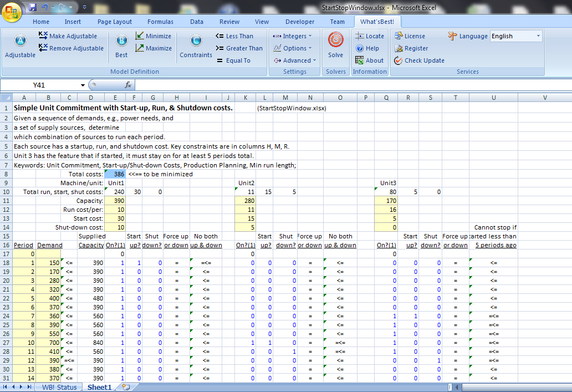The height and width of the screenshot is (392, 572).
Task: Switch to the Data tab
Action: pos(197,22)
